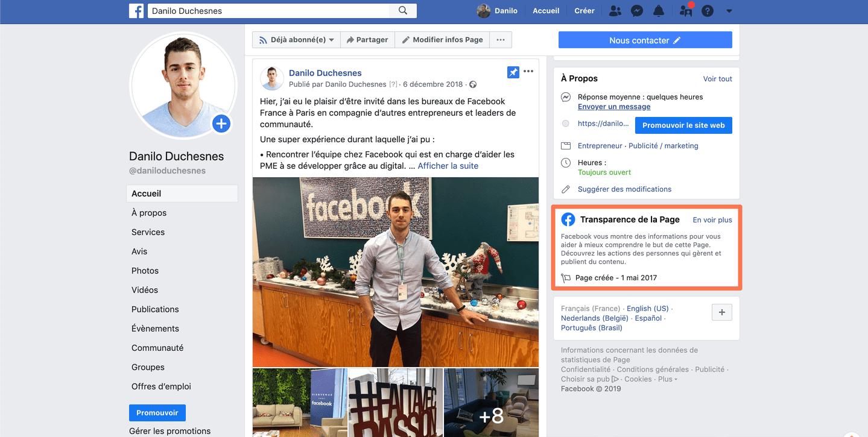Open the friend requests icon
This screenshot has height=437, width=868.
[x=615, y=11]
